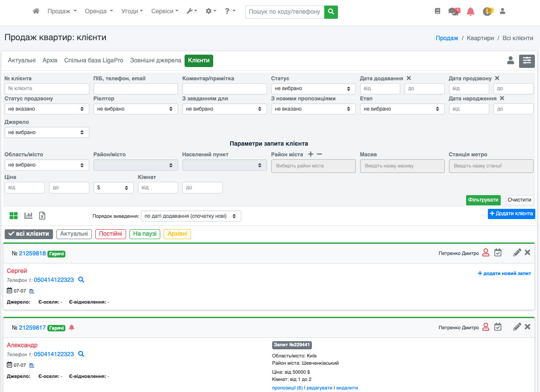Click the '№ клієнта' input field

pos(47,89)
